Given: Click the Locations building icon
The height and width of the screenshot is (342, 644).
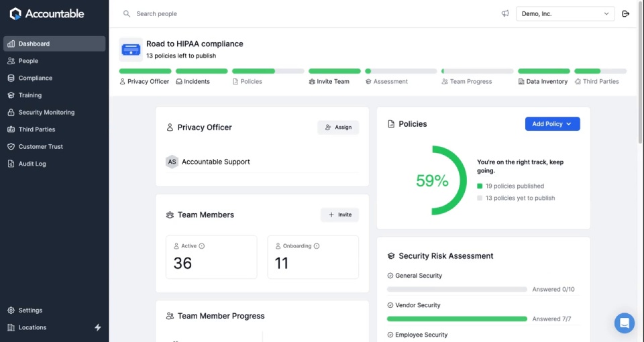Looking at the screenshot, I should coord(11,327).
